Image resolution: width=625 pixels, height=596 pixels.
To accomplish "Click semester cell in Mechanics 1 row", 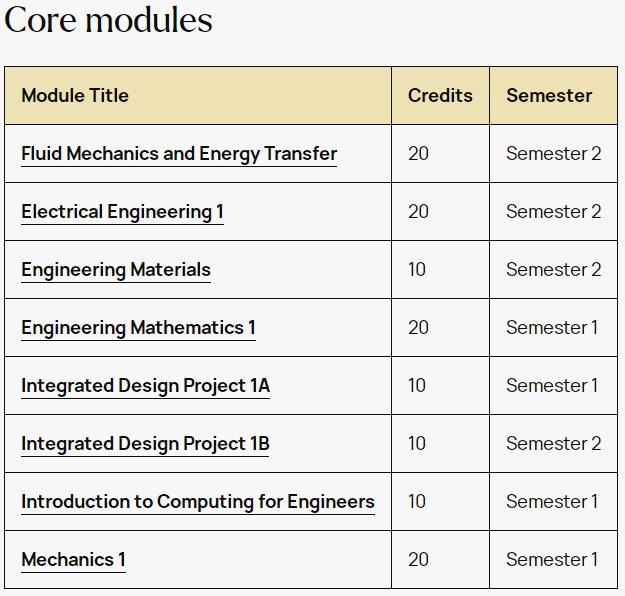I will [x=552, y=559].
